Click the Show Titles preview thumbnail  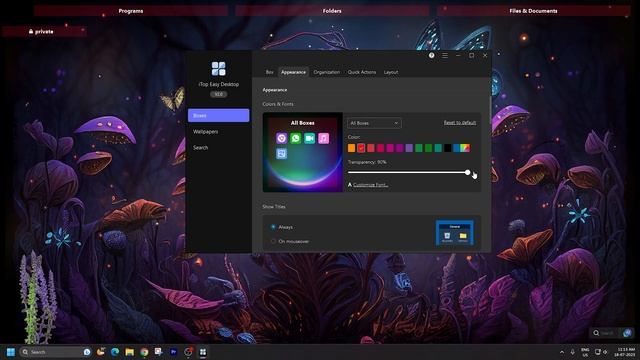click(455, 233)
